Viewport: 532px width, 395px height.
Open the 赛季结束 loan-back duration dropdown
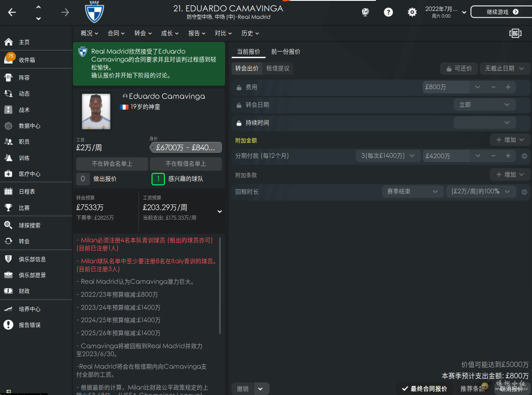[413, 191]
